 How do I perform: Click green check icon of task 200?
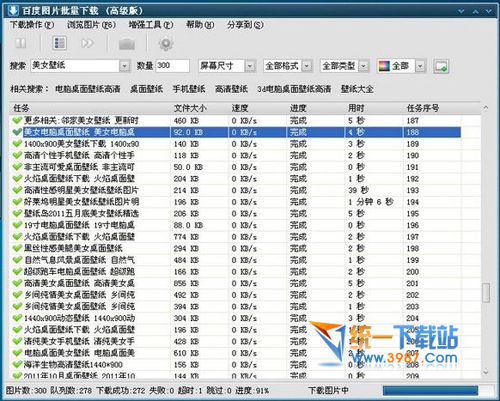[17, 271]
